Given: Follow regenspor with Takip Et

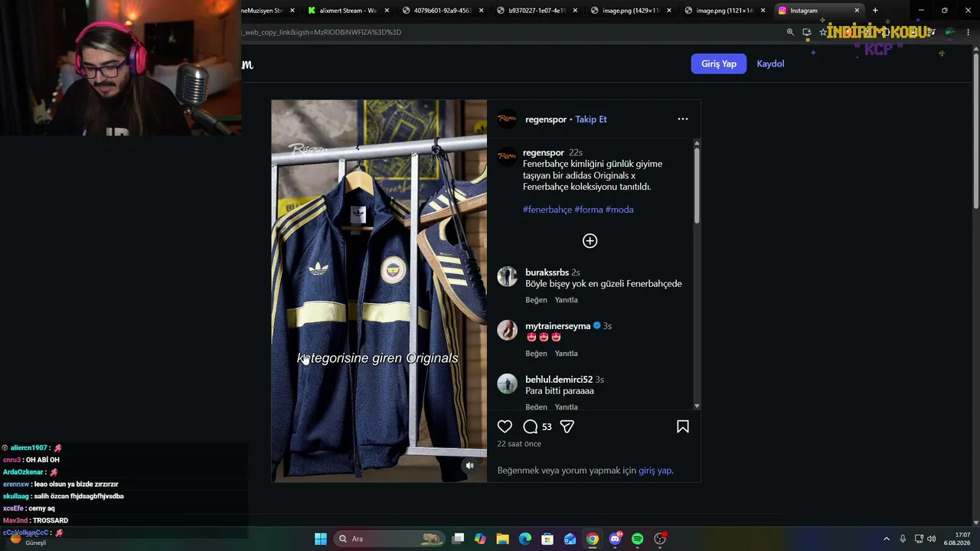Looking at the screenshot, I should coord(591,119).
